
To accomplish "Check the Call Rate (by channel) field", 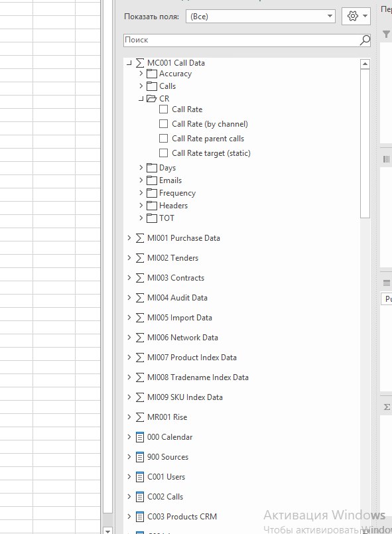I will point(163,124).
